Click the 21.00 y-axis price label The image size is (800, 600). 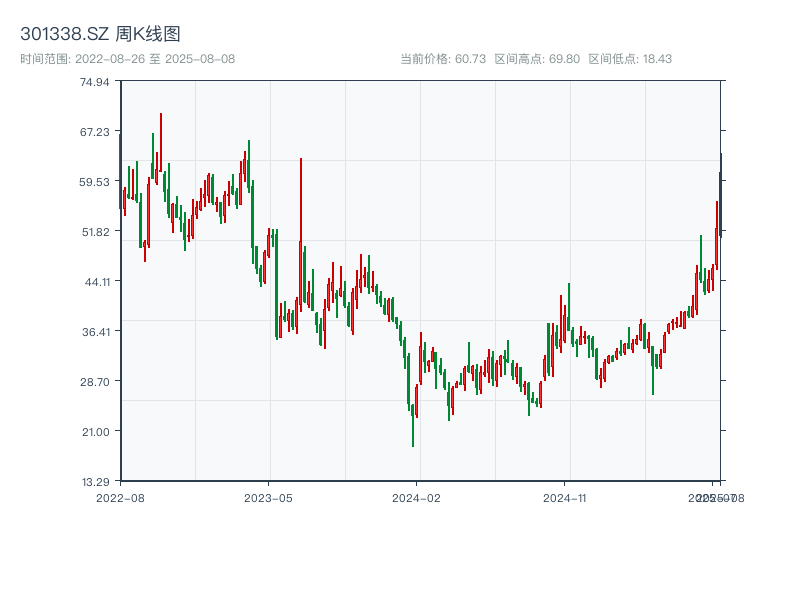[95, 432]
